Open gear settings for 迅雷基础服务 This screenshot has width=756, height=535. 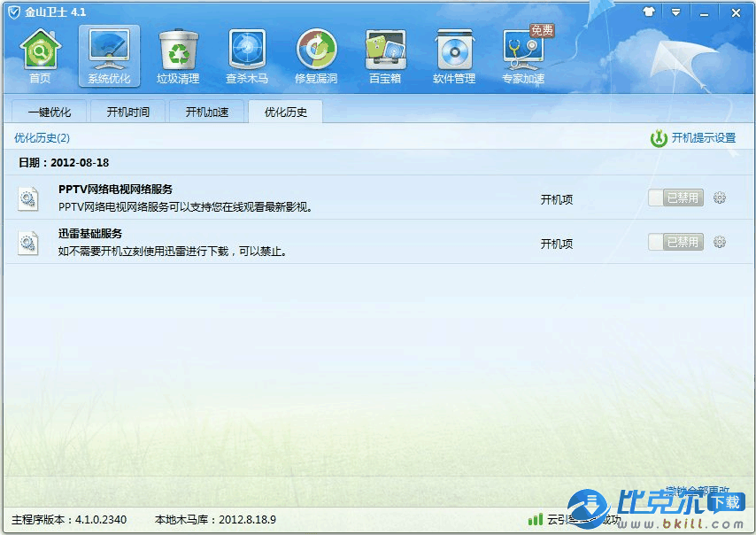[x=720, y=242]
